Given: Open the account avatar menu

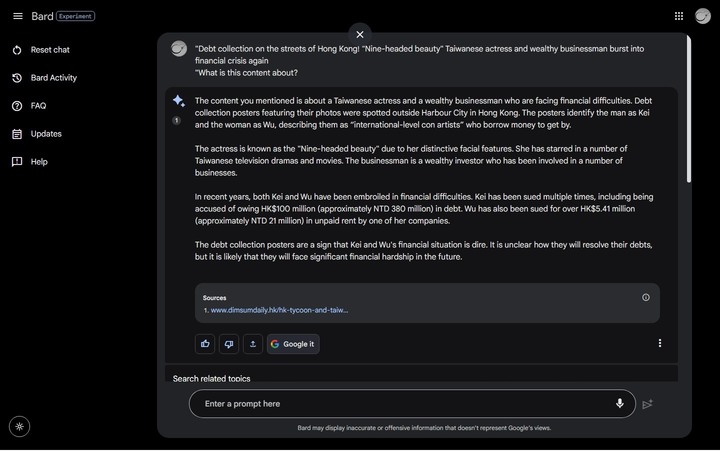Looking at the screenshot, I should (x=703, y=16).
